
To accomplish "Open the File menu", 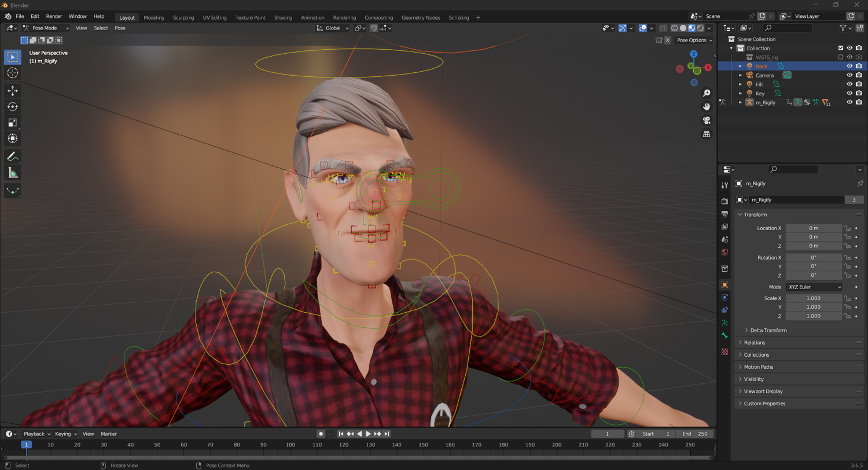I will click(x=20, y=16).
